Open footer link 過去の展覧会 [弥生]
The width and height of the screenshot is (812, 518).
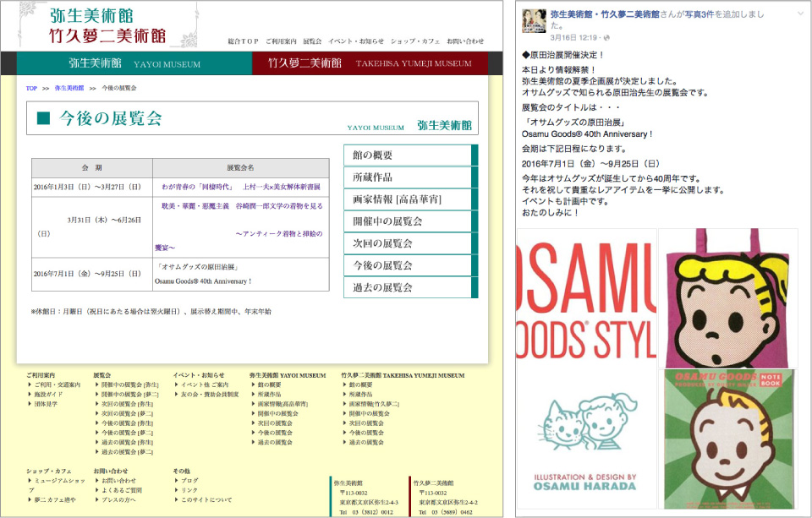click(127, 443)
